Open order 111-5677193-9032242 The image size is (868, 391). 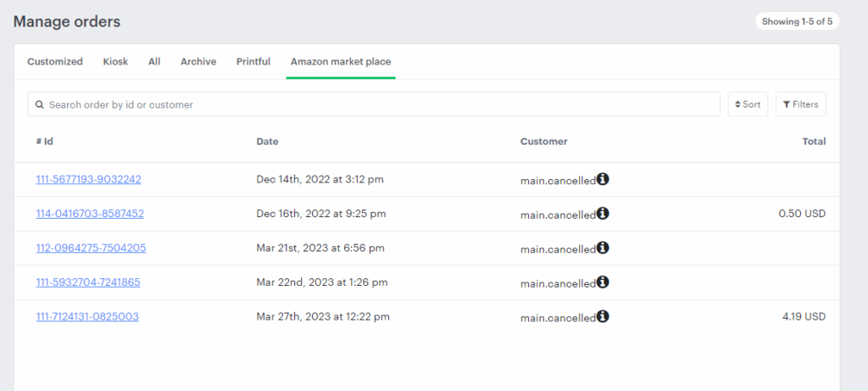pos(88,180)
